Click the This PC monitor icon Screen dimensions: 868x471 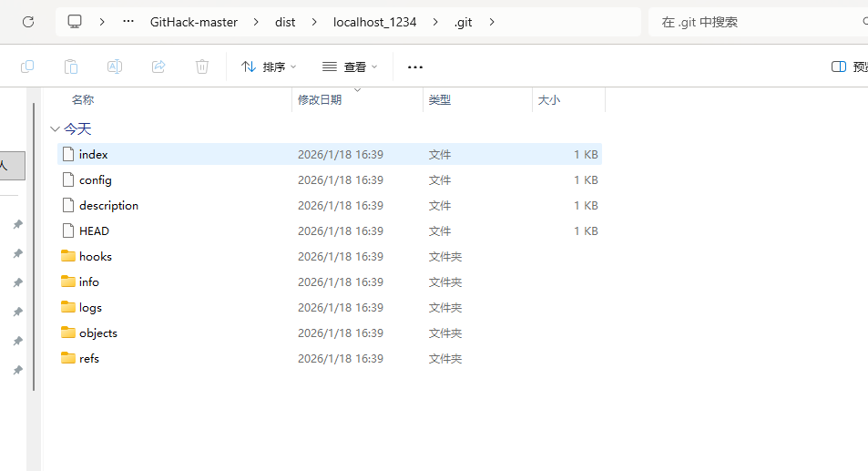point(75,22)
